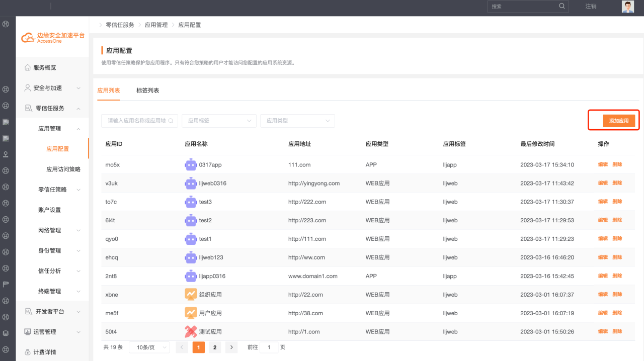Delete the lljweb123 application
Viewport: 644px width, 361px height.
point(617,257)
